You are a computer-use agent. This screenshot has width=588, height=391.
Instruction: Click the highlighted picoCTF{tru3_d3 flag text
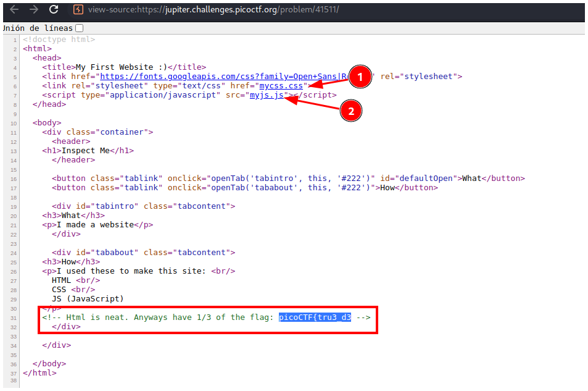(315, 317)
